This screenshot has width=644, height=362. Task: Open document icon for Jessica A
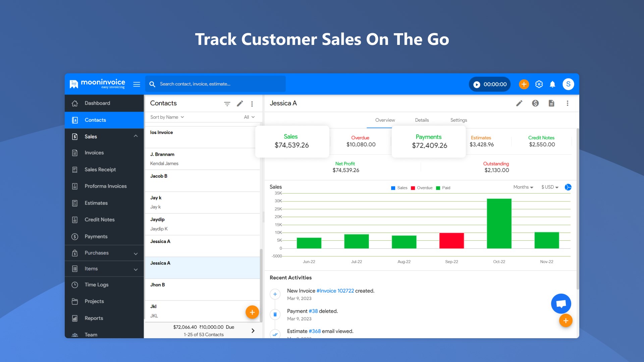click(551, 103)
